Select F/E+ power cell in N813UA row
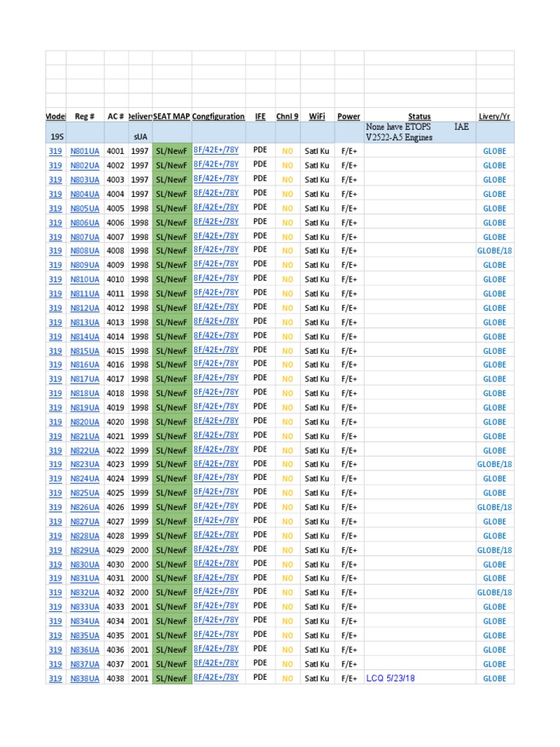Viewport: 560px width, 747px height. (349, 322)
